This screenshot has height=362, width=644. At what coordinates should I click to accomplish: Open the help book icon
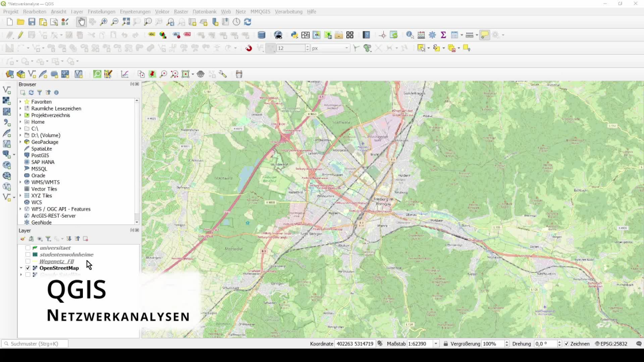367,35
